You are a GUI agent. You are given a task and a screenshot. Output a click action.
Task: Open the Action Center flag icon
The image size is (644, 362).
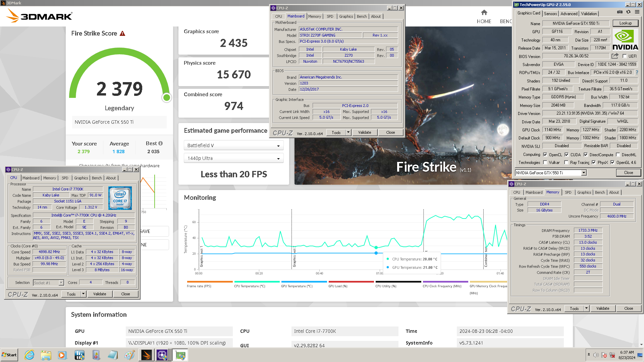[x=604, y=355]
